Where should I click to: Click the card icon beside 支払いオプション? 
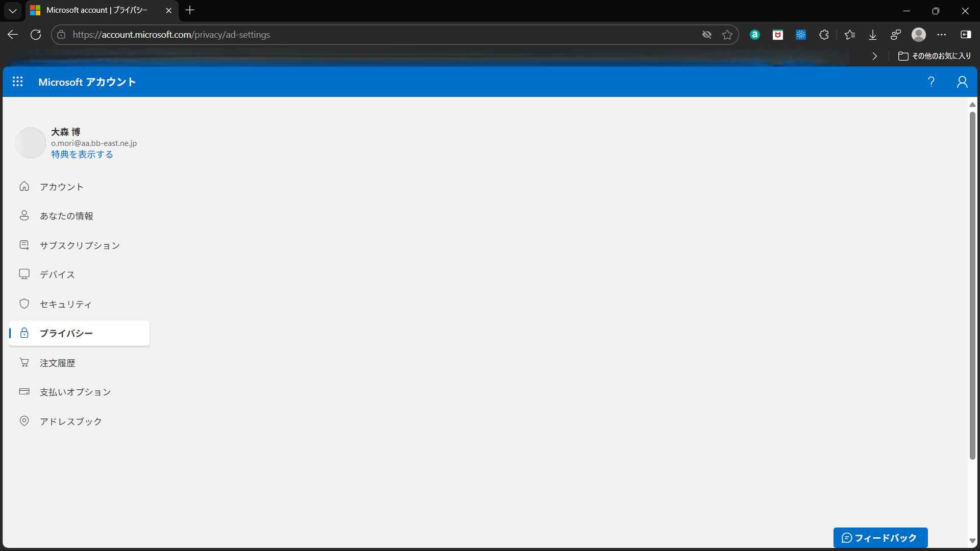pos(24,391)
